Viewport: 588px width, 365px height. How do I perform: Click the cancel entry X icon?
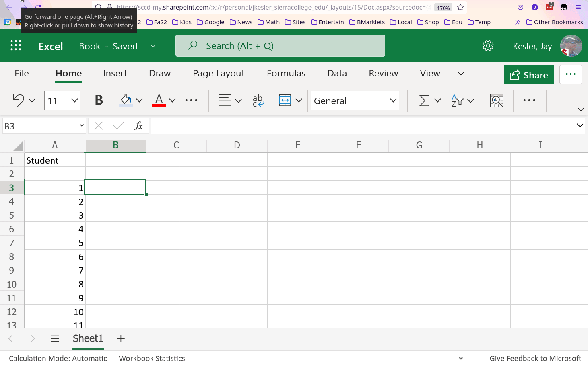(x=98, y=126)
